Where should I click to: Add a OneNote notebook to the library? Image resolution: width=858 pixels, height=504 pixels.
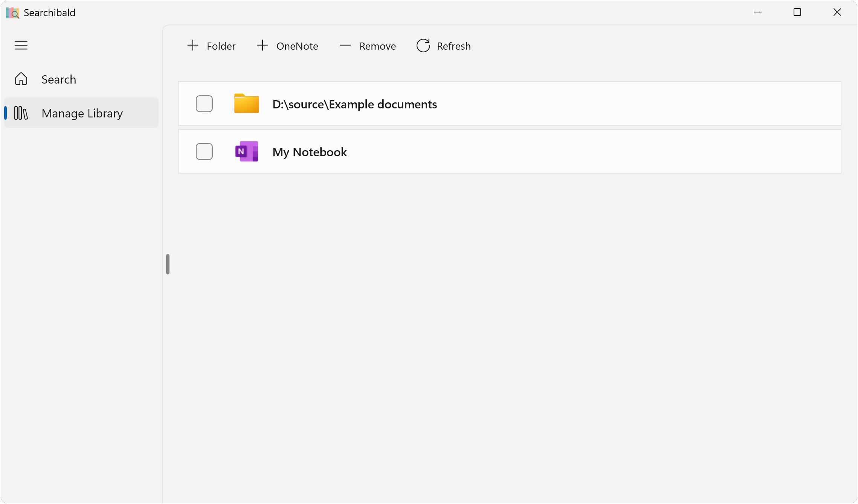pos(287,46)
